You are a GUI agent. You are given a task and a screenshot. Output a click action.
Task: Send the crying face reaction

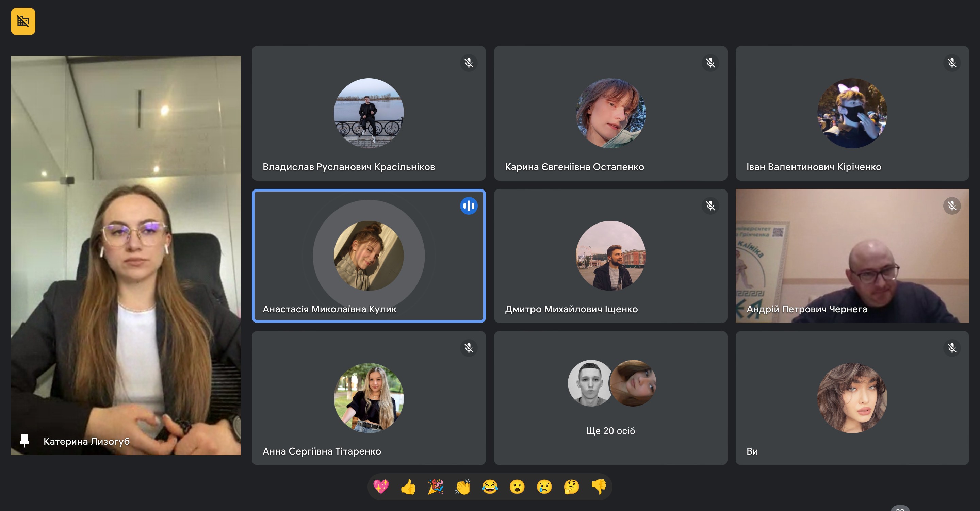(x=544, y=487)
